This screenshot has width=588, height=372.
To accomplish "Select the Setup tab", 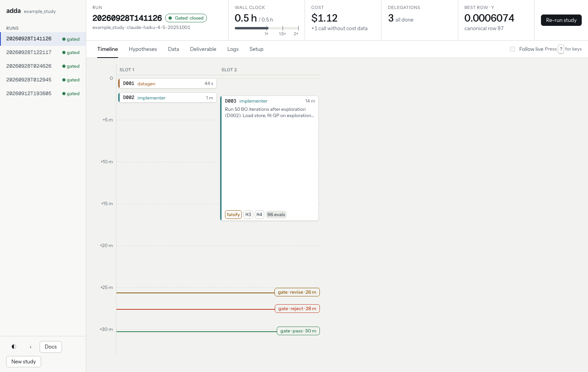I will [256, 49].
